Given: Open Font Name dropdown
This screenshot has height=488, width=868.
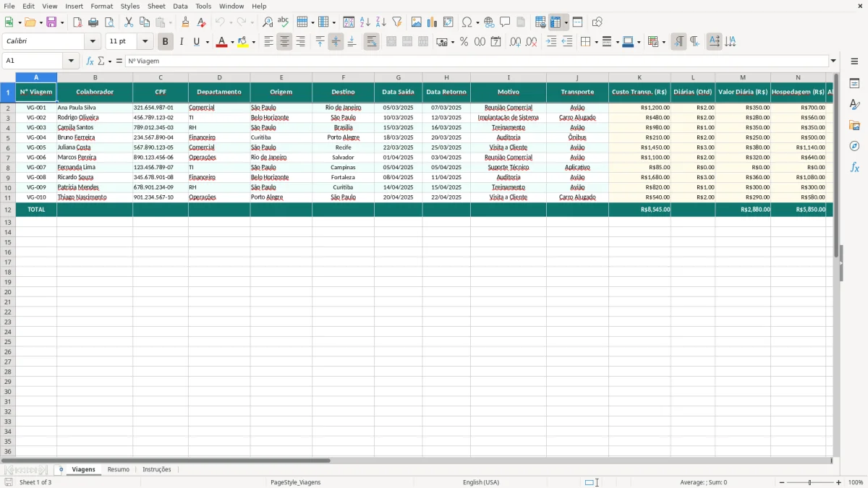Looking at the screenshot, I should [93, 42].
